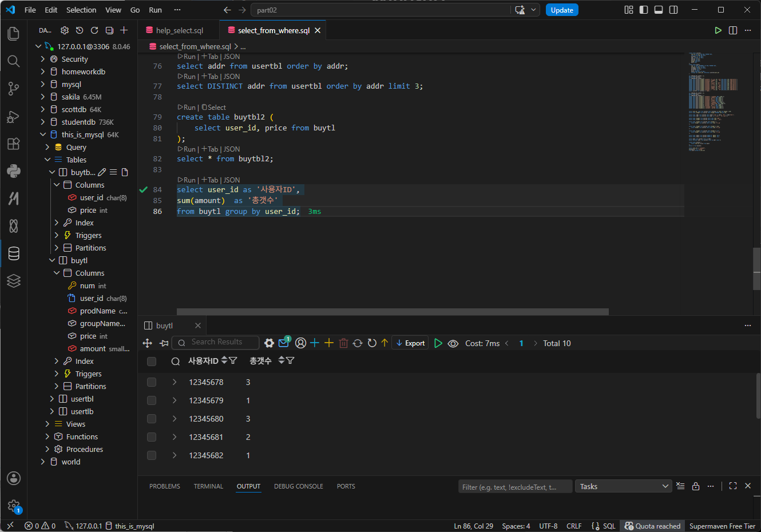Click the red trash delete row icon
Viewport: 761px width, 532px height.
coord(343,343)
